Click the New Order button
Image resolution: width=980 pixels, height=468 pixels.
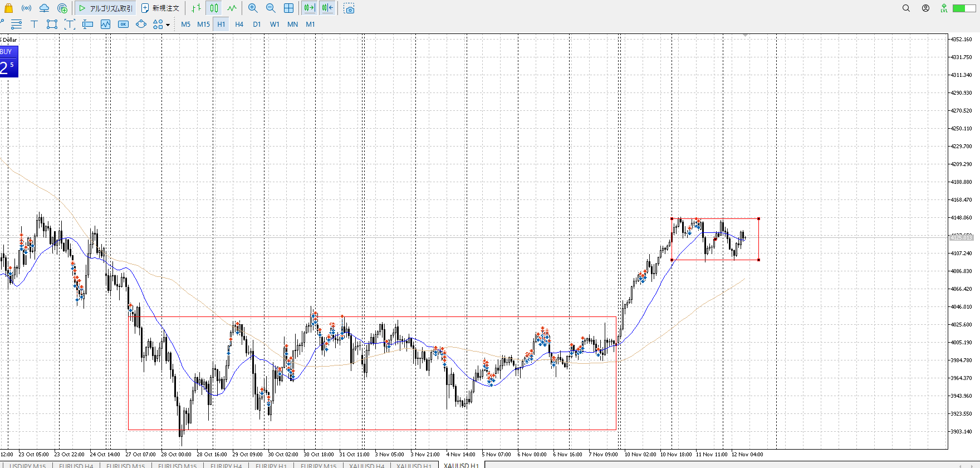click(160, 8)
